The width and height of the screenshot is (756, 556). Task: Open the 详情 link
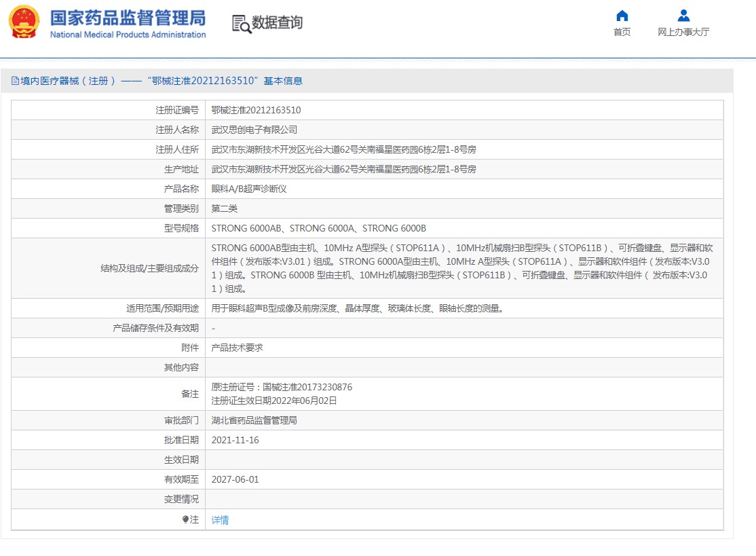coord(220,520)
